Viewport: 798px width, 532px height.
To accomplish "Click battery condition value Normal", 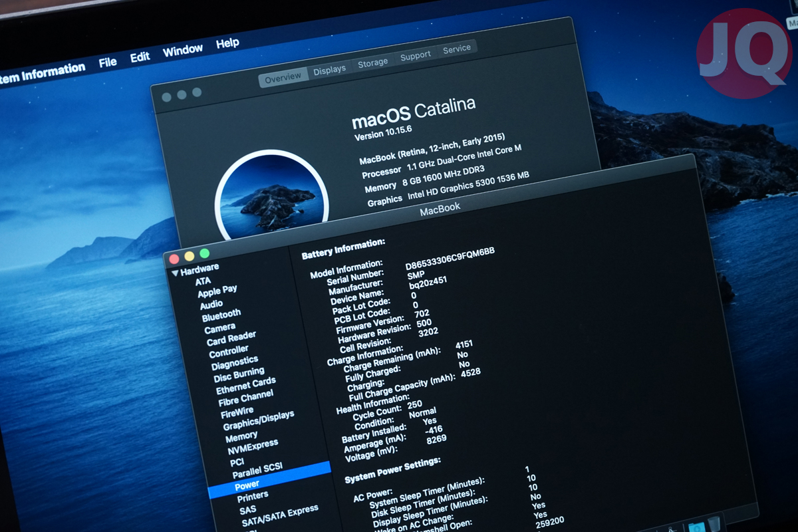I will (x=422, y=413).
